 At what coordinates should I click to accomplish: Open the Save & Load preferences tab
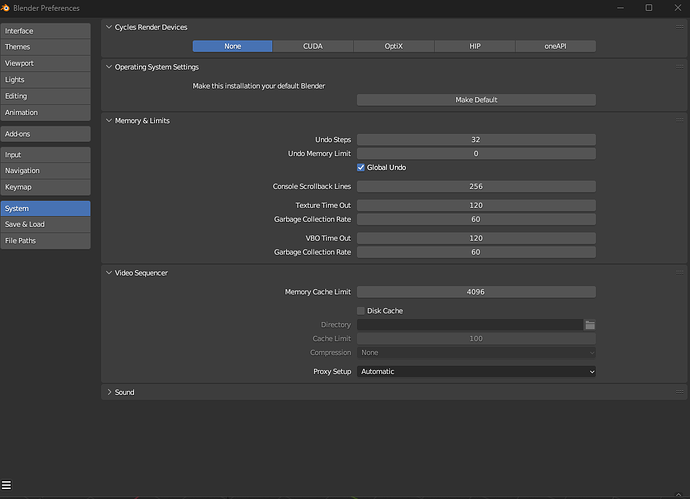click(x=45, y=225)
